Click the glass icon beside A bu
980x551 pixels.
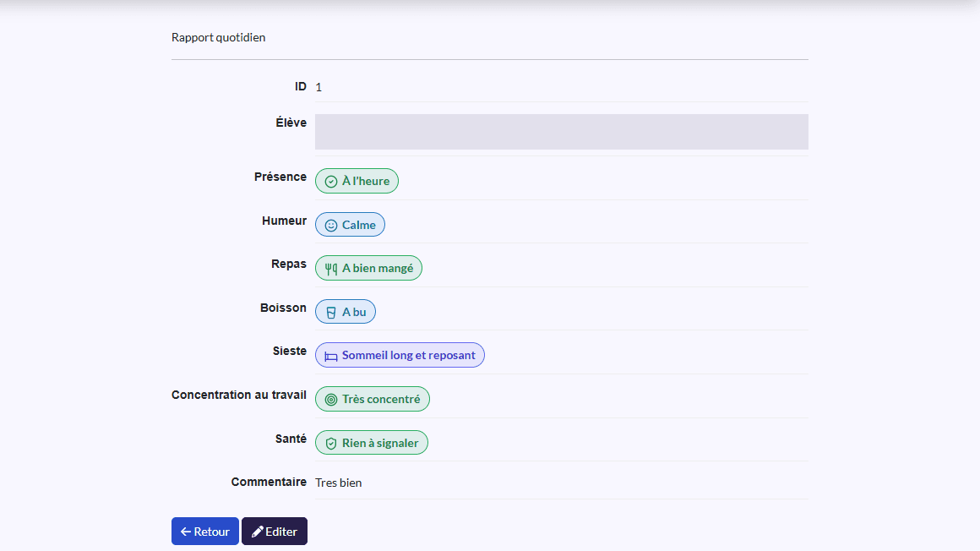pyautogui.click(x=331, y=312)
